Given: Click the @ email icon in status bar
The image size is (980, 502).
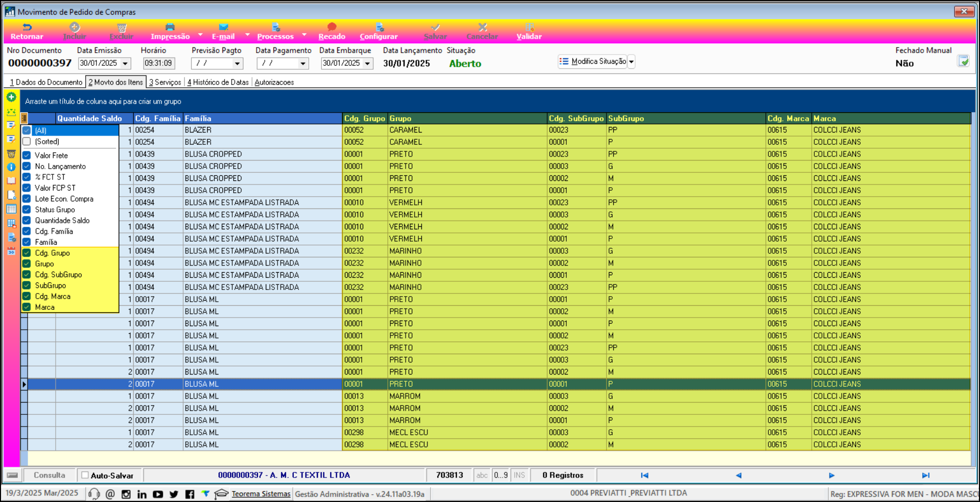Looking at the screenshot, I should pyautogui.click(x=110, y=494).
